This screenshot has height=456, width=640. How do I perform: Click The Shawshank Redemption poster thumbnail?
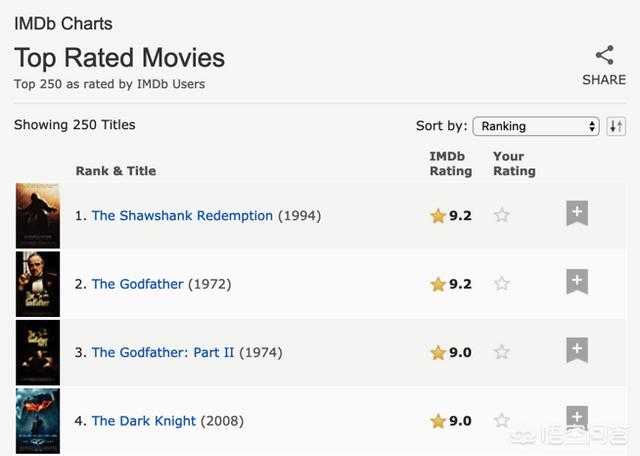[x=38, y=215]
